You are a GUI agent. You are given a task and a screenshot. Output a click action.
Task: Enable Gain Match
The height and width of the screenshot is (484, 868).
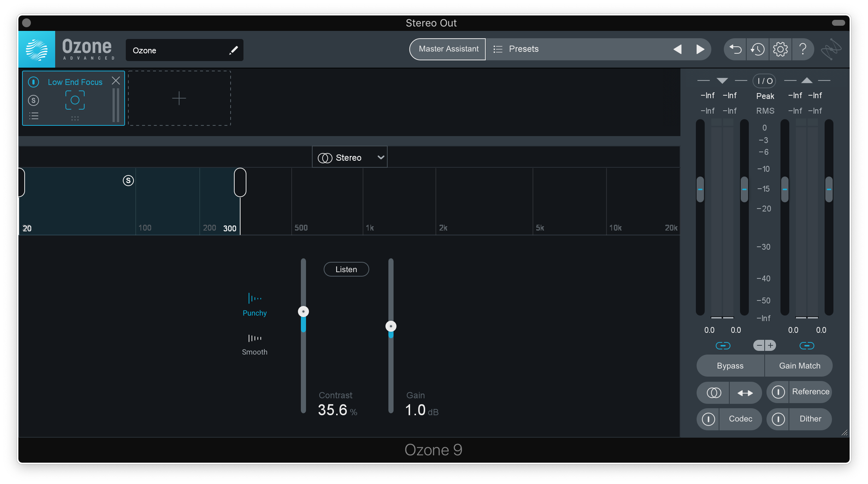(x=799, y=366)
